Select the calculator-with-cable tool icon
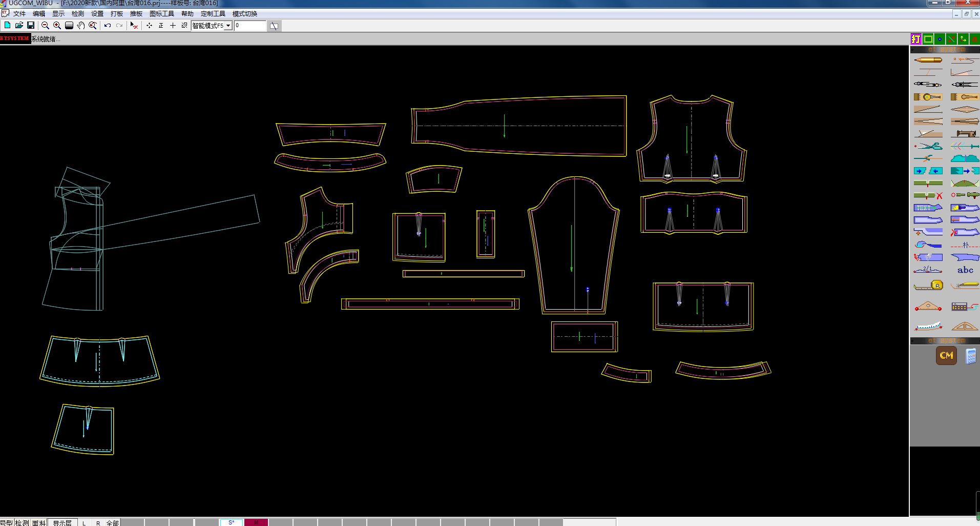Image resolution: width=980 pixels, height=526 pixels. point(965,307)
